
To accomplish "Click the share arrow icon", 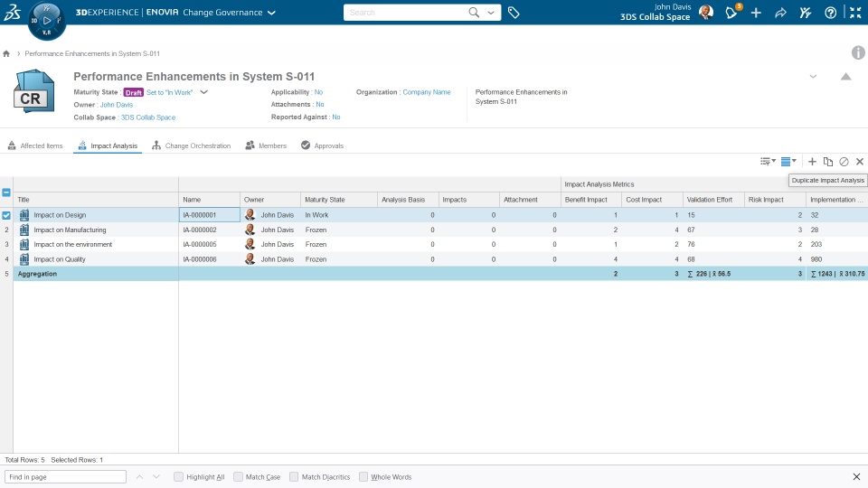I will (x=780, y=12).
